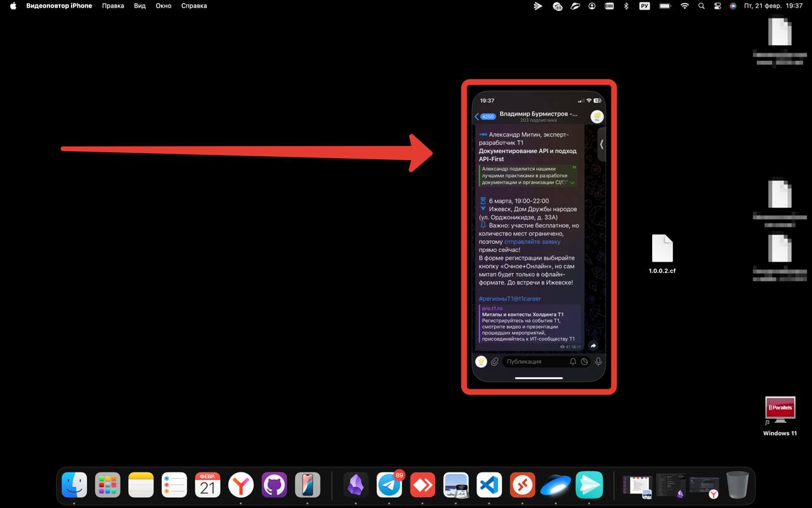
Task: Open Control Center in the menu bar
Action: 717,6
